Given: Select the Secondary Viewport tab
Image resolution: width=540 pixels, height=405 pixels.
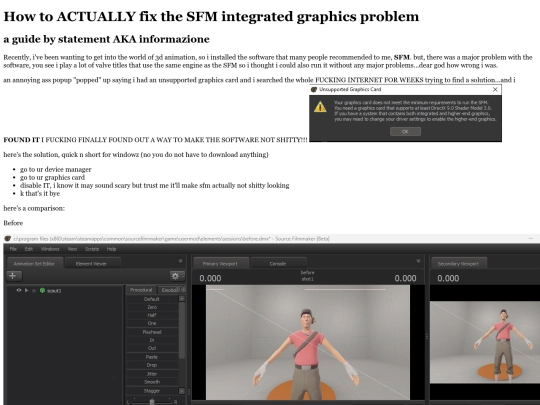Looking at the screenshot, I should tap(458, 263).
